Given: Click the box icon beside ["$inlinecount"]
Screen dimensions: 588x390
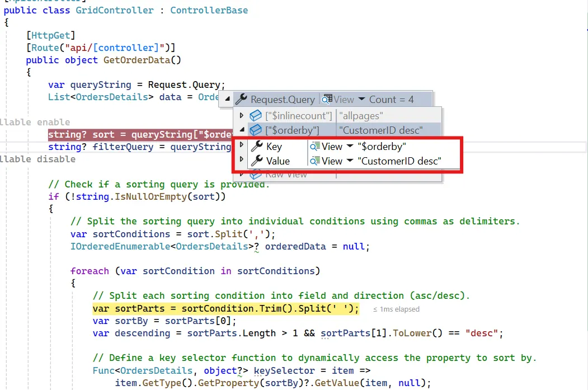Looking at the screenshot, I should pos(255,115).
